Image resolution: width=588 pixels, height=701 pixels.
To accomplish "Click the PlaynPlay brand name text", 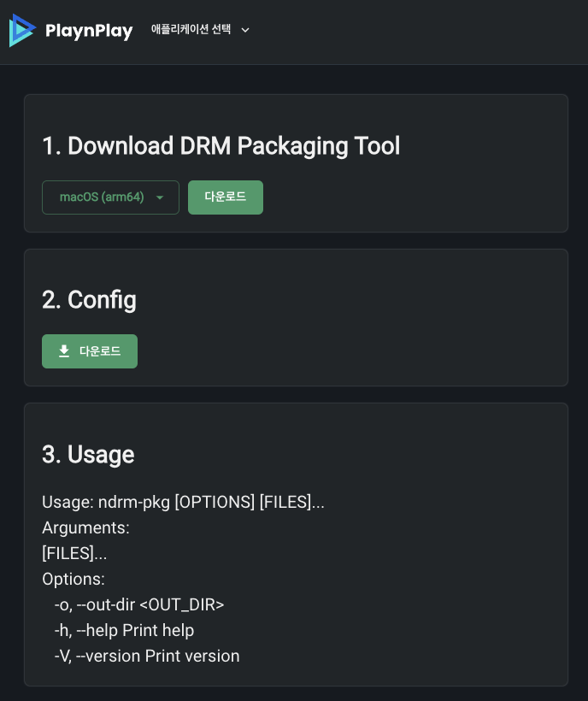I will point(89,32).
